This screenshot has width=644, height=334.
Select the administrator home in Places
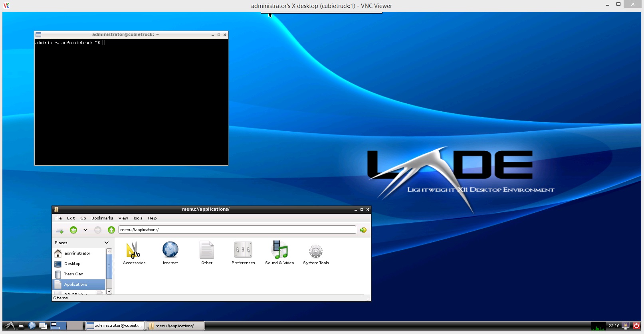(x=79, y=253)
